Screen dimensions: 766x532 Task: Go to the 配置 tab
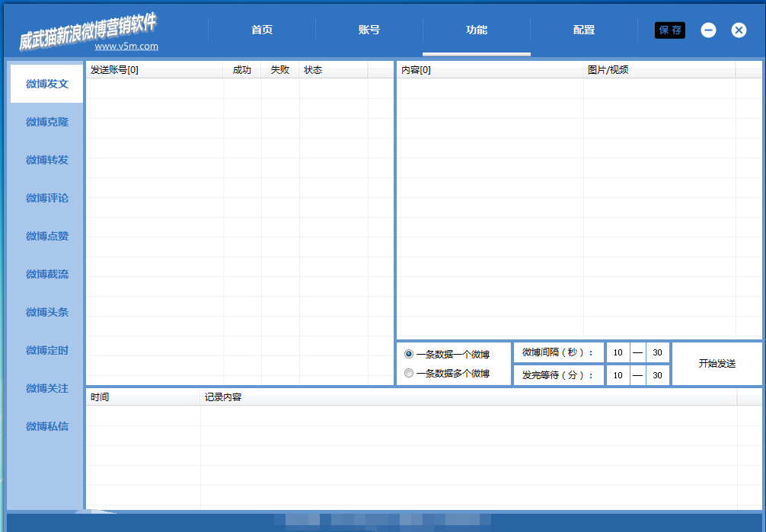click(x=584, y=30)
